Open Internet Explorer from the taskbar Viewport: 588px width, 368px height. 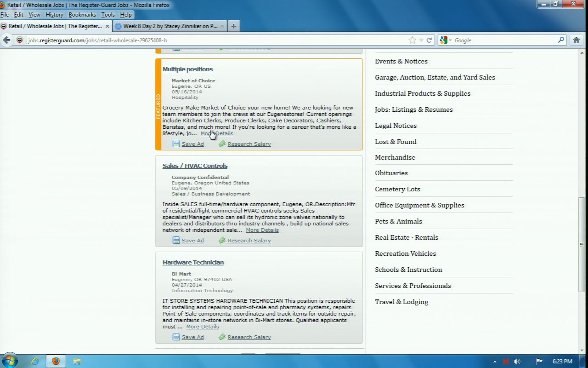tap(35, 361)
